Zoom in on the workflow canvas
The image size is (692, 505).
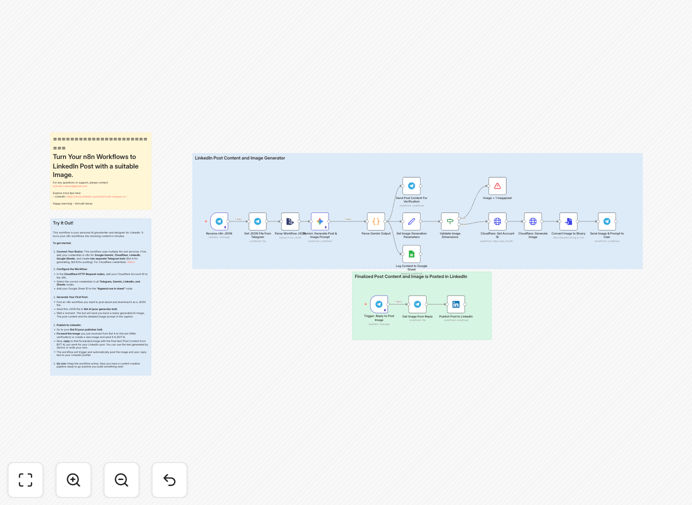tap(73, 480)
